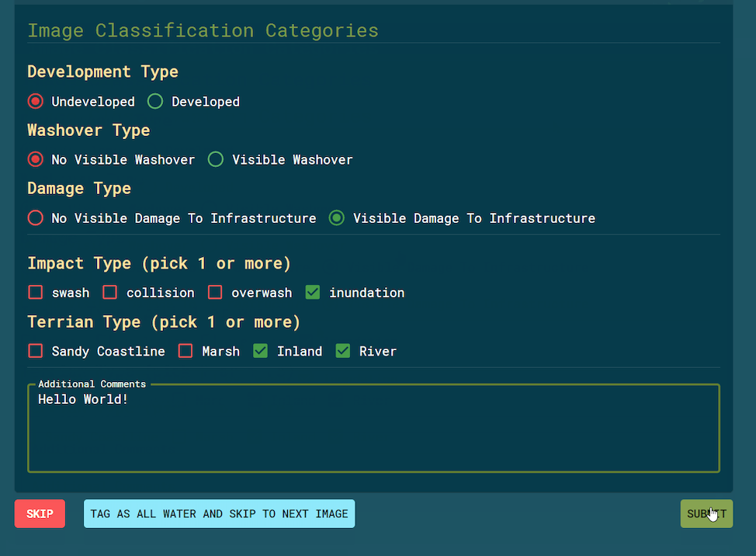Enable the overwash checkbox

pos(215,292)
